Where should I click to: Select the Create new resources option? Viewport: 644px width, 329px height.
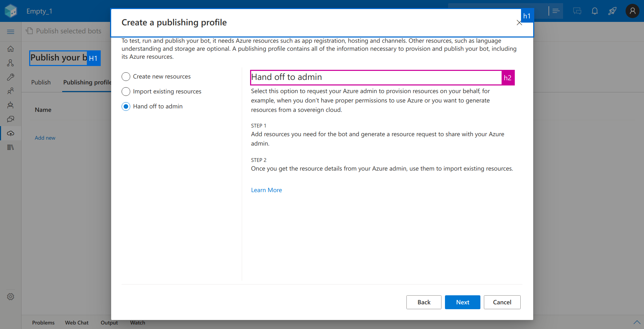click(126, 76)
